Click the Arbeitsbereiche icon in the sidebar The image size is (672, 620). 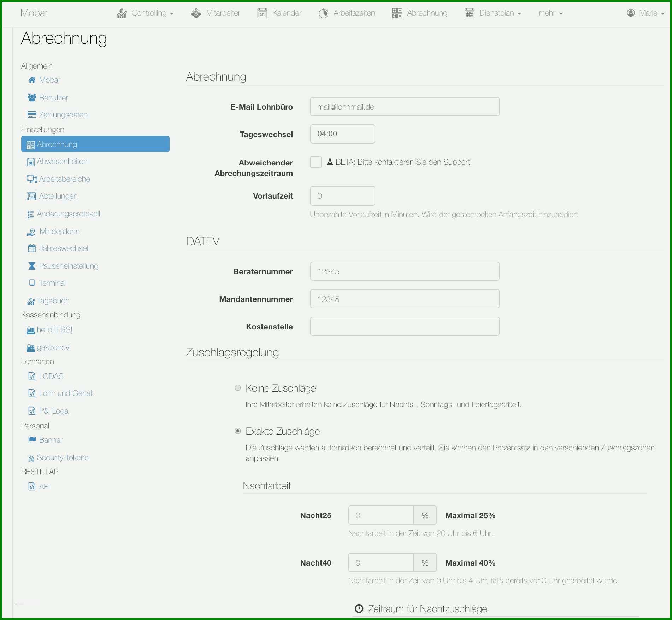32,179
